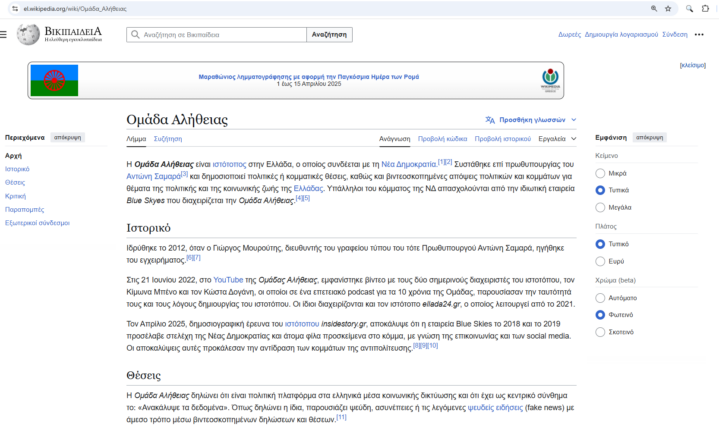Image resolution: width=719 pixels, height=430 pixels.
Task: Click the Ομάδα Αλήθειας page heading
Action: 177,120
